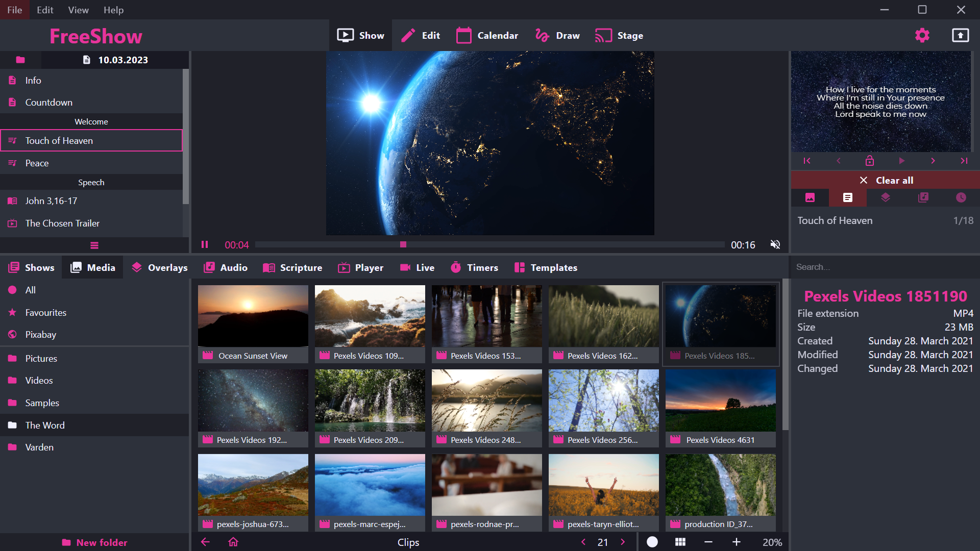Viewport: 980px width, 551px height.
Task: Create a New folder in the sidebar
Action: point(94,542)
